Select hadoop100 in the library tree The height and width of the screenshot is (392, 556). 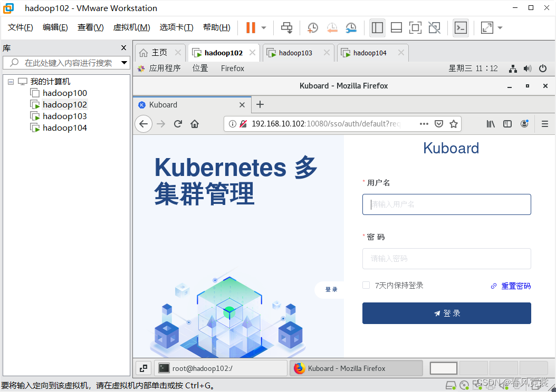point(64,93)
